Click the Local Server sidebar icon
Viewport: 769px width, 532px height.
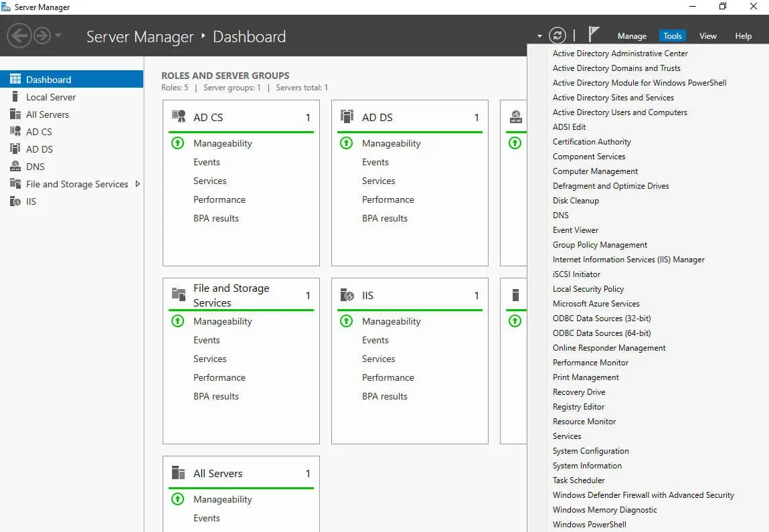[x=15, y=96]
